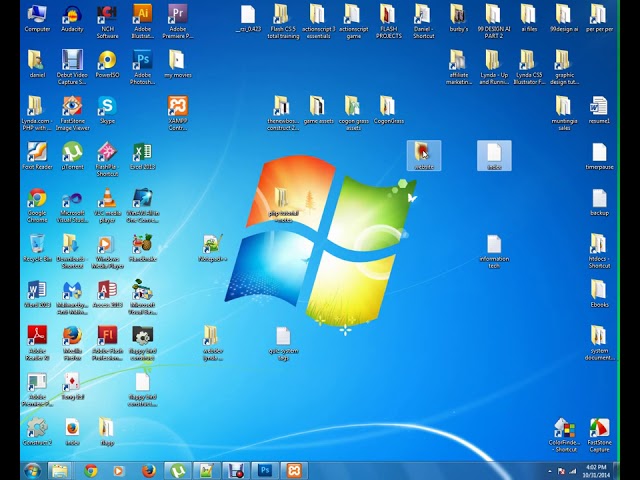Select the Word 2013 shortcut
This screenshot has width=640, height=480.
point(37,294)
